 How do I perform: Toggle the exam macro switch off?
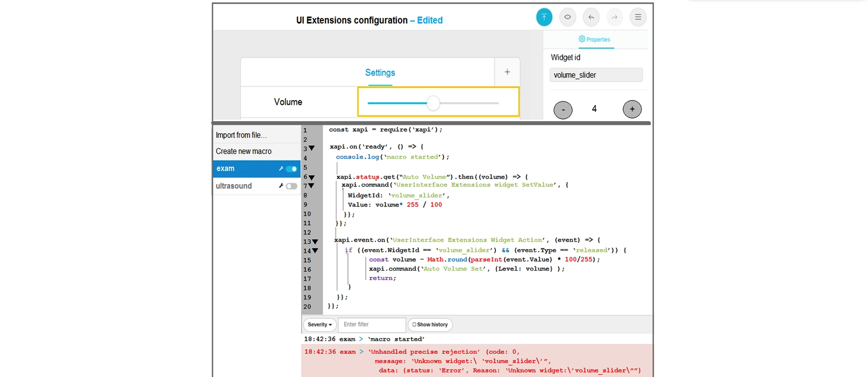(291, 169)
